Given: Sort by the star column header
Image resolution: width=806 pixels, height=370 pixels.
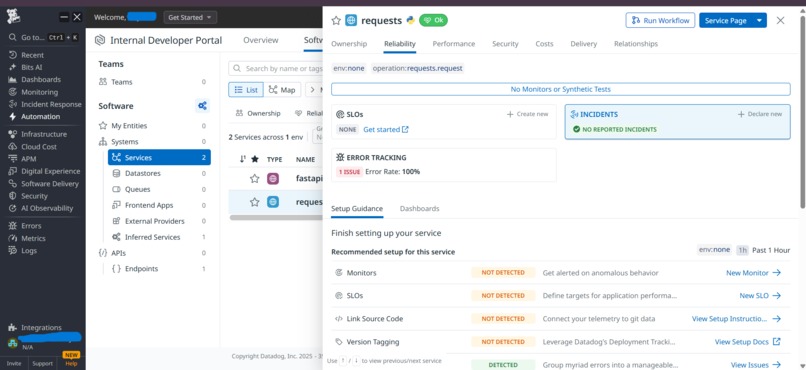Looking at the screenshot, I should [x=254, y=159].
